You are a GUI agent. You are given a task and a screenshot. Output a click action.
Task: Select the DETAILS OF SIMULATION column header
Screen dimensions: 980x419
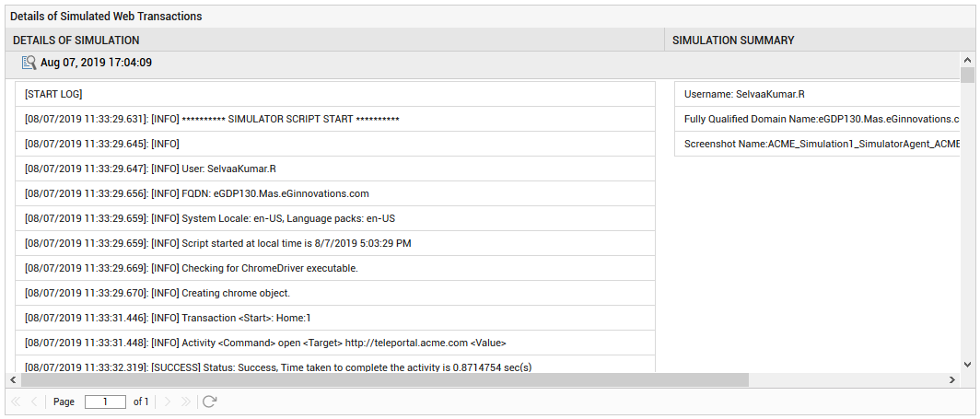tap(335, 40)
